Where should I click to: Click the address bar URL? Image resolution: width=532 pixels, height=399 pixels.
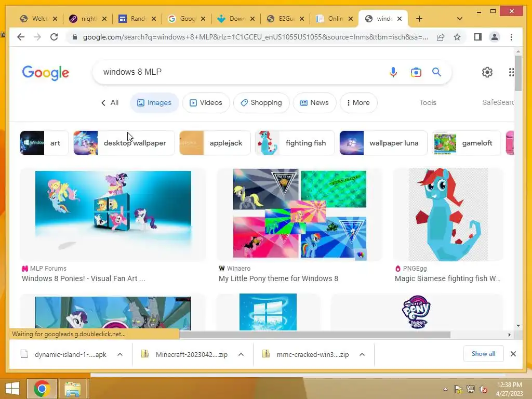(255, 37)
